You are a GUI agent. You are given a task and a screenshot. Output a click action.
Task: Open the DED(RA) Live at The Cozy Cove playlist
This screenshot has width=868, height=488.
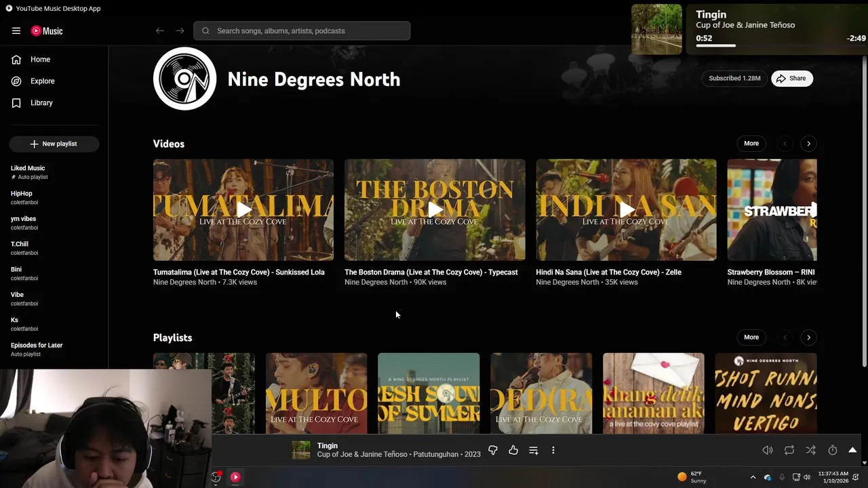[x=541, y=393]
